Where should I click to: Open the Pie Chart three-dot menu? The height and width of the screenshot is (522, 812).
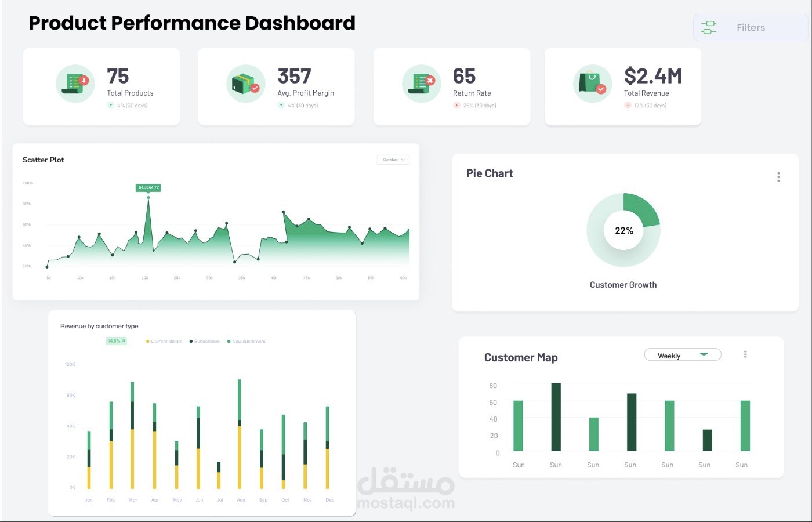point(778,177)
